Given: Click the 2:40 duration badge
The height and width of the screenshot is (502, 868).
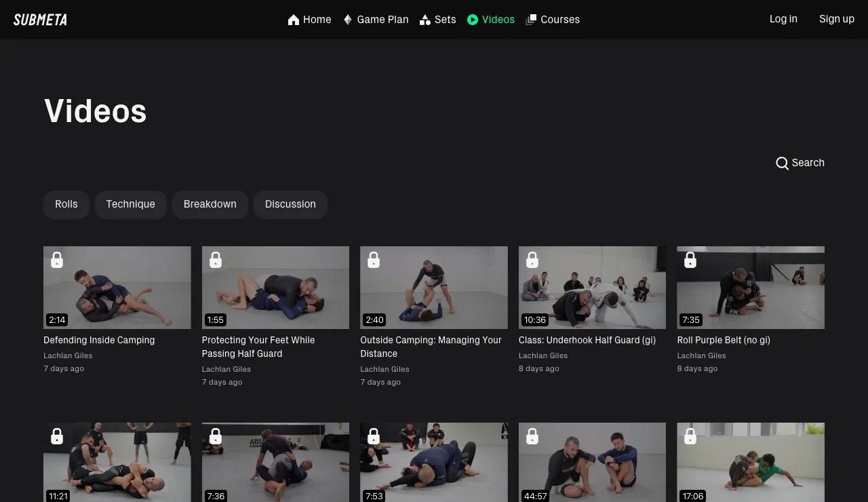Looking at the screenshot, I should (x=374, y=320).
